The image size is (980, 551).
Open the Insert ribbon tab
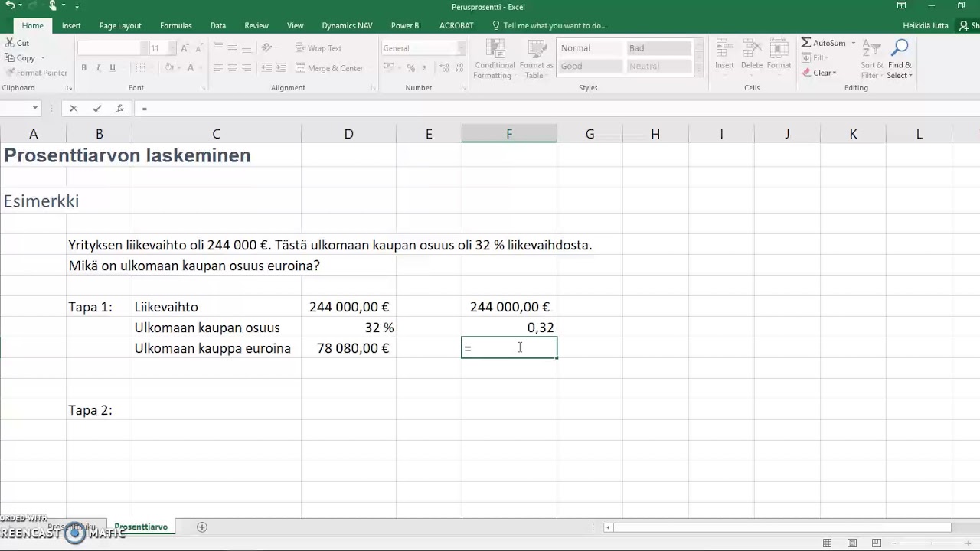[x=71, y=25]
